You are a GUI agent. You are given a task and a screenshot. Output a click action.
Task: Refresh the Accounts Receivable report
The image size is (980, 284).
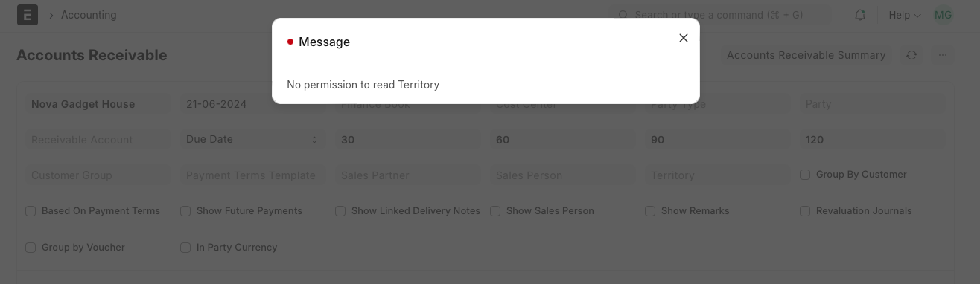coord(911,55)
